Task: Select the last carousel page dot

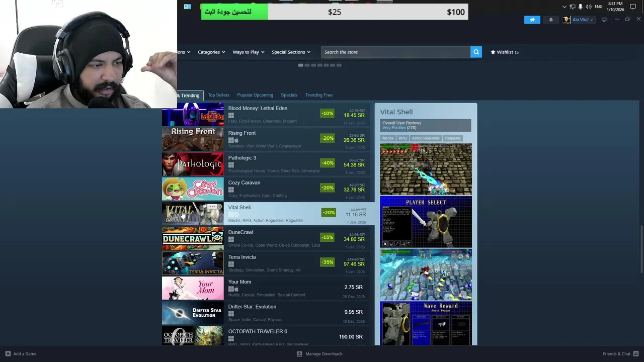Action: tap(339, 65)
